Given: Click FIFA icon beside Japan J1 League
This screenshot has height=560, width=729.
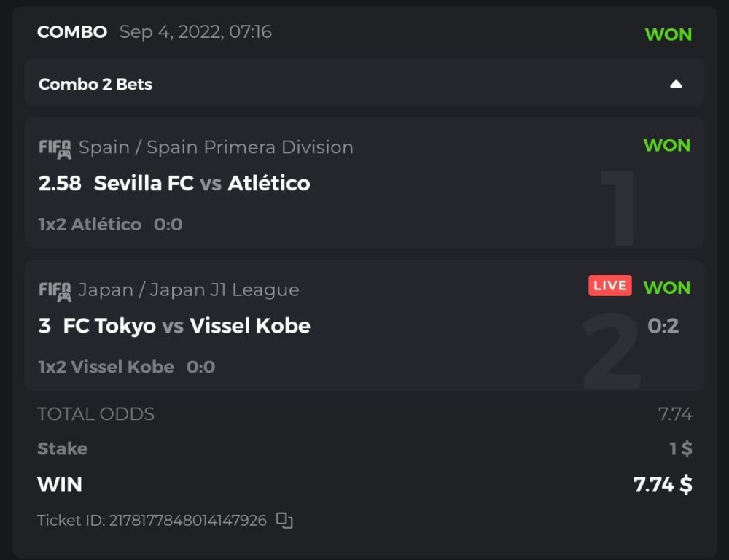Looking at the screenshot, I should point(55,291).
